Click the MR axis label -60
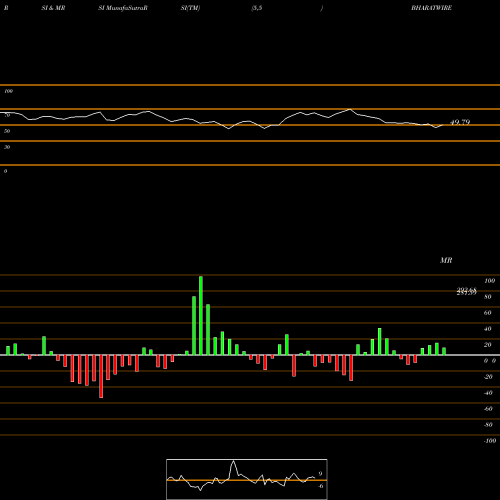 488,409
